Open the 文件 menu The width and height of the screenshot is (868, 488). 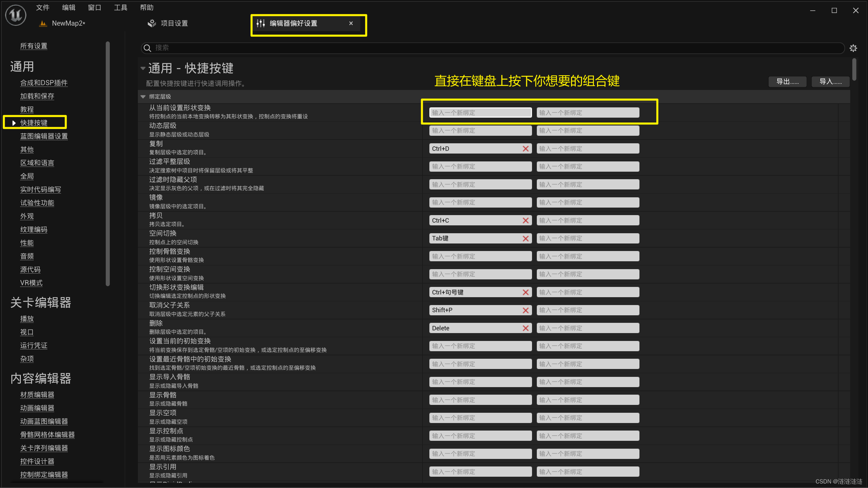pos(43,8)
